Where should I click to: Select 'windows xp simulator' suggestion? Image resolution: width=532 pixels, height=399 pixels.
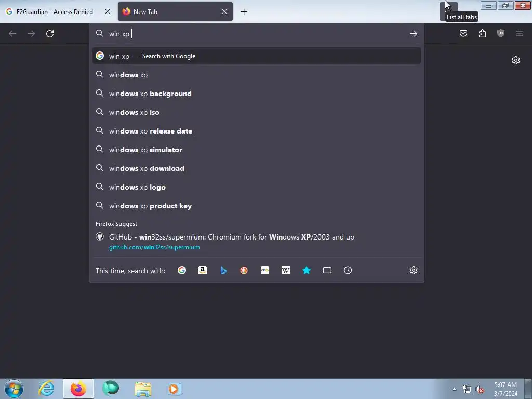pyautogui.click(x=257, y=150)
